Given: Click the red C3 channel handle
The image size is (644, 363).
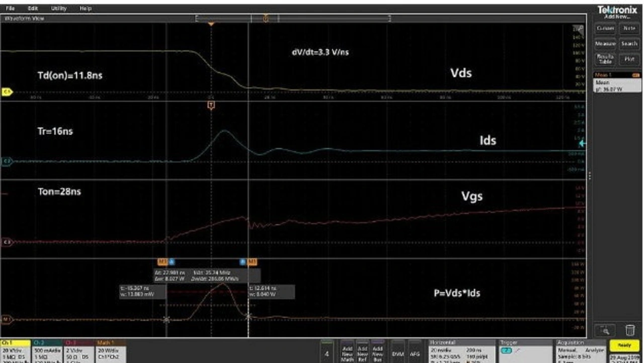Looking at the screenshot, I should point(7,242).
